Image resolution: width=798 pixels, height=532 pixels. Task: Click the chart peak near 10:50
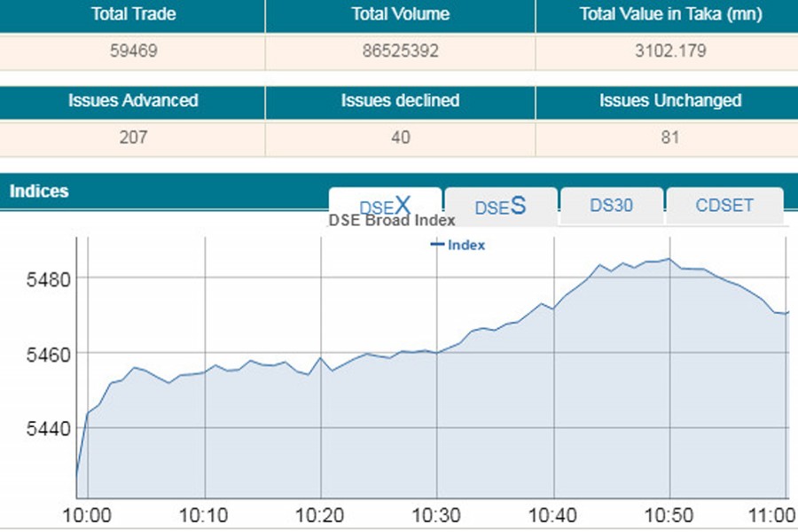click(669, 260)
